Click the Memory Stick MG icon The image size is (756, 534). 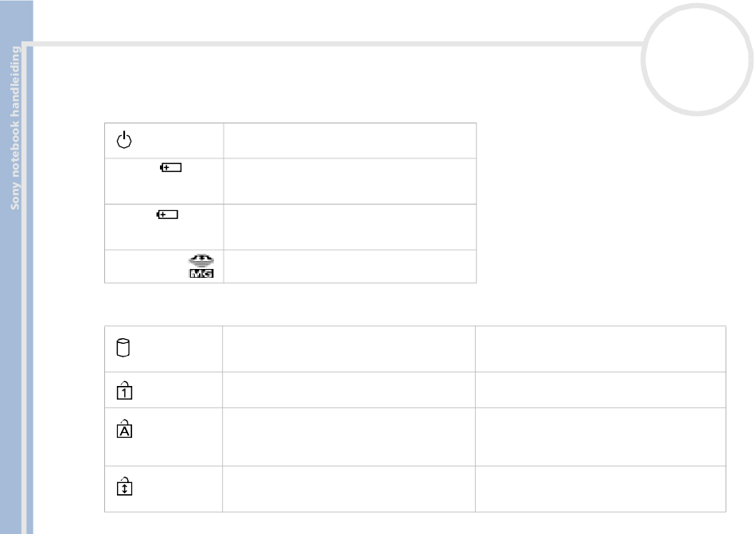pos(201,266)
